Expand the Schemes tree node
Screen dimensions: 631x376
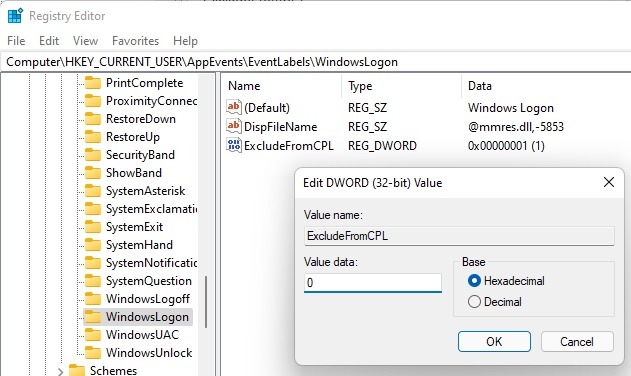[x=60, y=371]
